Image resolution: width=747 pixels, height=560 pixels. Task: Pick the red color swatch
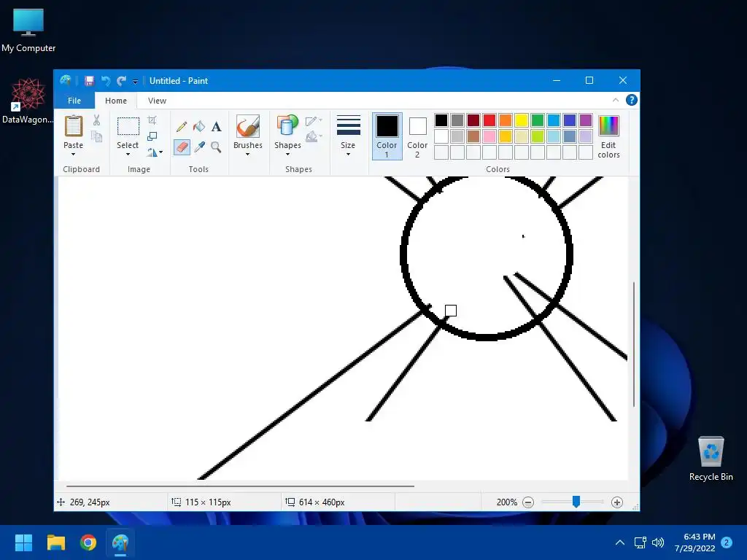click(489, 120)
